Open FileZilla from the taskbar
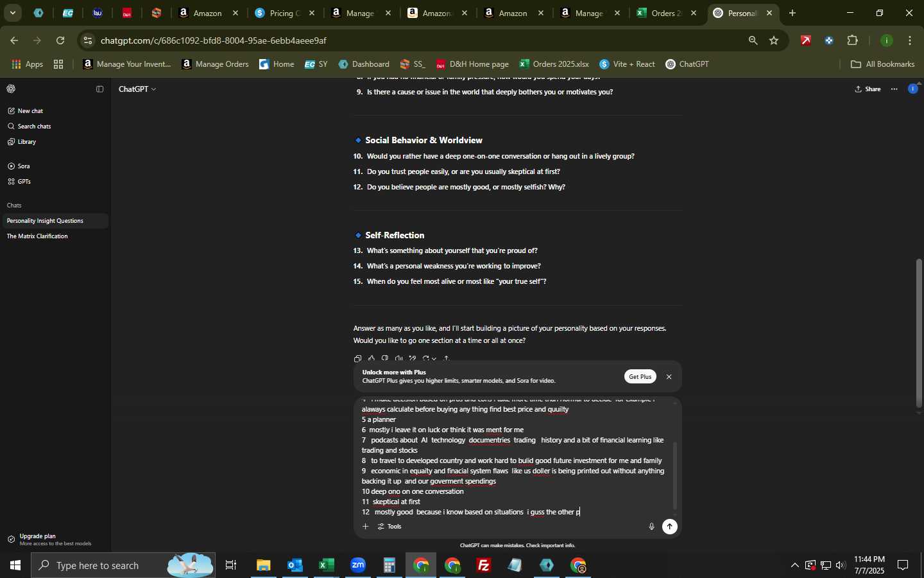 click(x=484, y=565)
